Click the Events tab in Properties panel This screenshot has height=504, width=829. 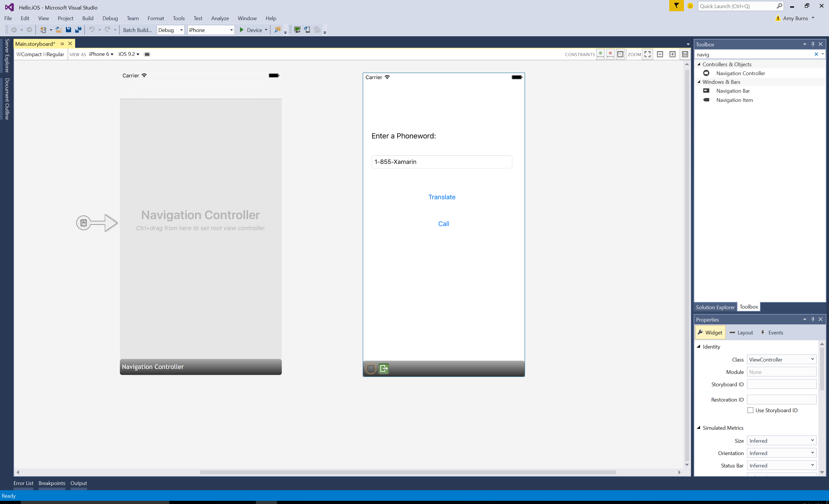(x=776, y=332)
